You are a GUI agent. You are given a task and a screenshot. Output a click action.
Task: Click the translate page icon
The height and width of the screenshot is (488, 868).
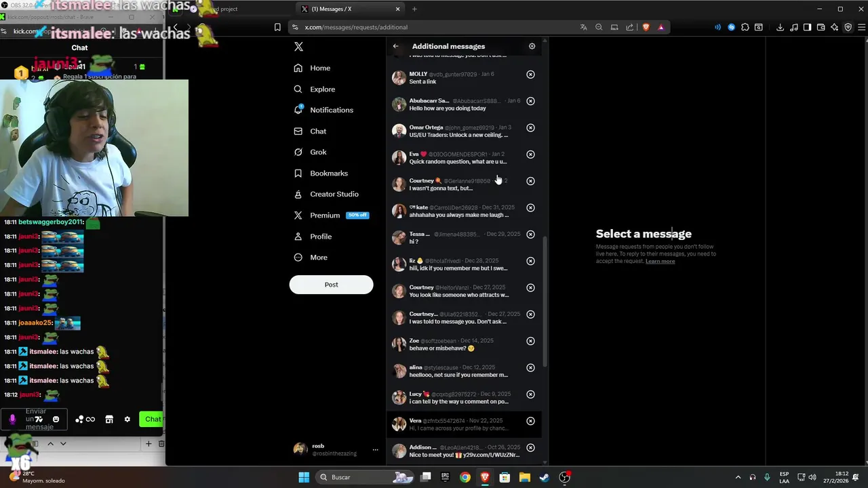[583, 27]
